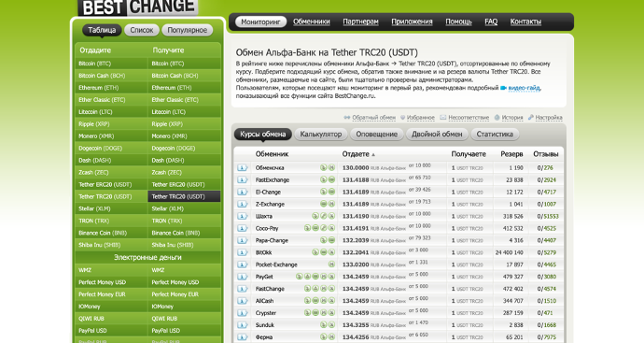The height and width of the screenshot is (343, 644).
Task: Open Обменники in top menu
Action: 312,21
